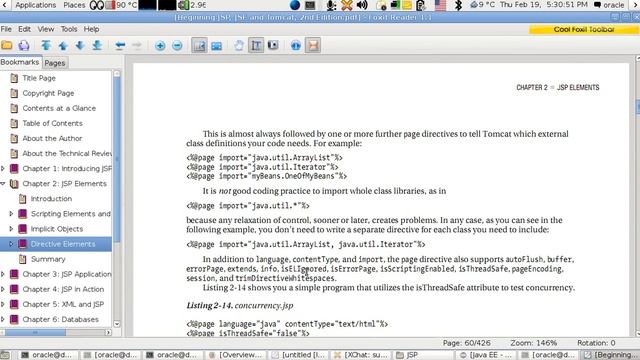The width and height of the screenshot is (640, 360).
Task: Jump to last page arrow icon
Action: (x=97, y=45)
